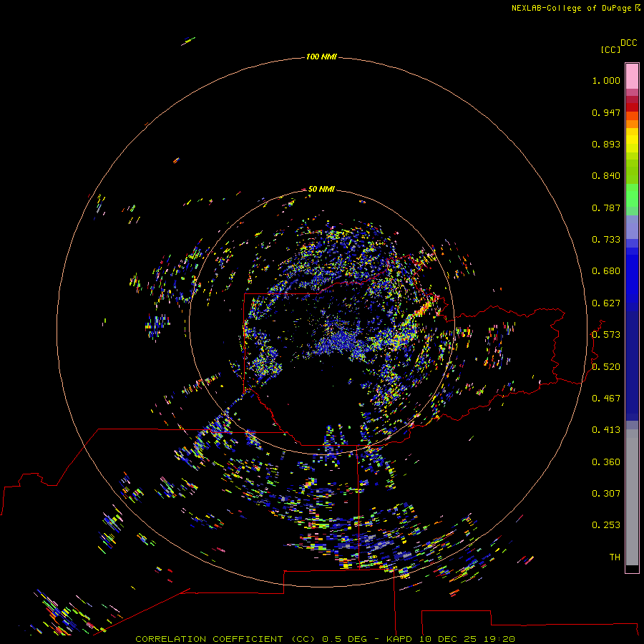The width and height of the screenshot is (644, 644).
Task: Click the DCC legend title
Action: click(x=629, y=43)
